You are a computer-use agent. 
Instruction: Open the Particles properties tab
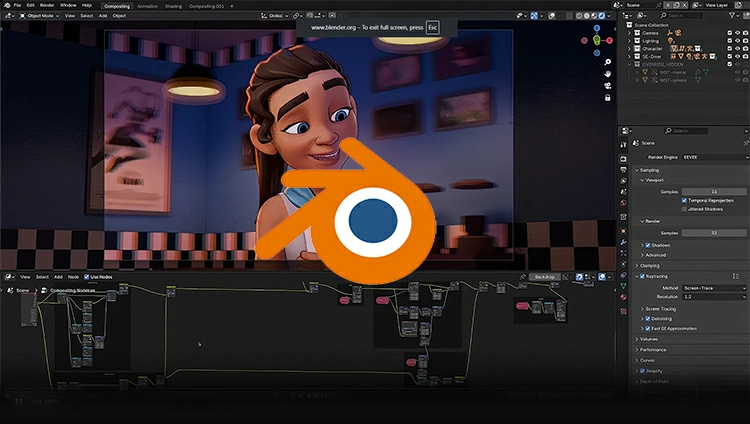(x=623, y=253)
